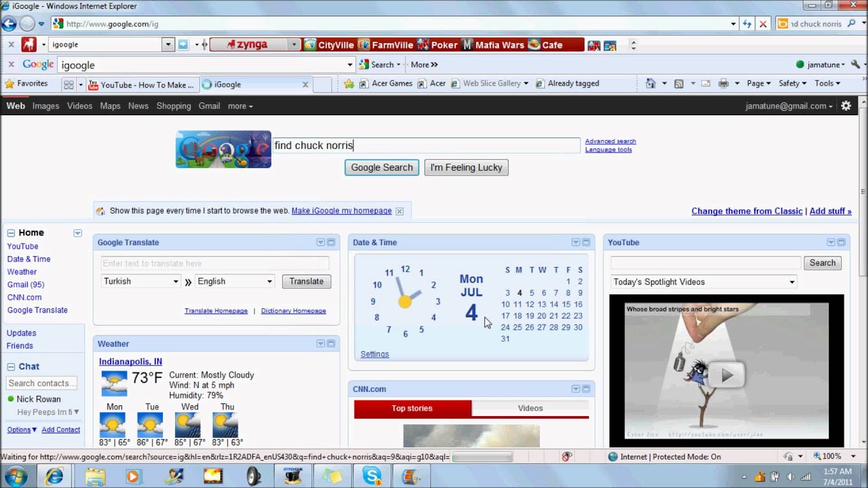Open Today's Spotlight Videos dropdown
Image resolution: width=868 pixels, height=488 pixels.
coord(704,282)
